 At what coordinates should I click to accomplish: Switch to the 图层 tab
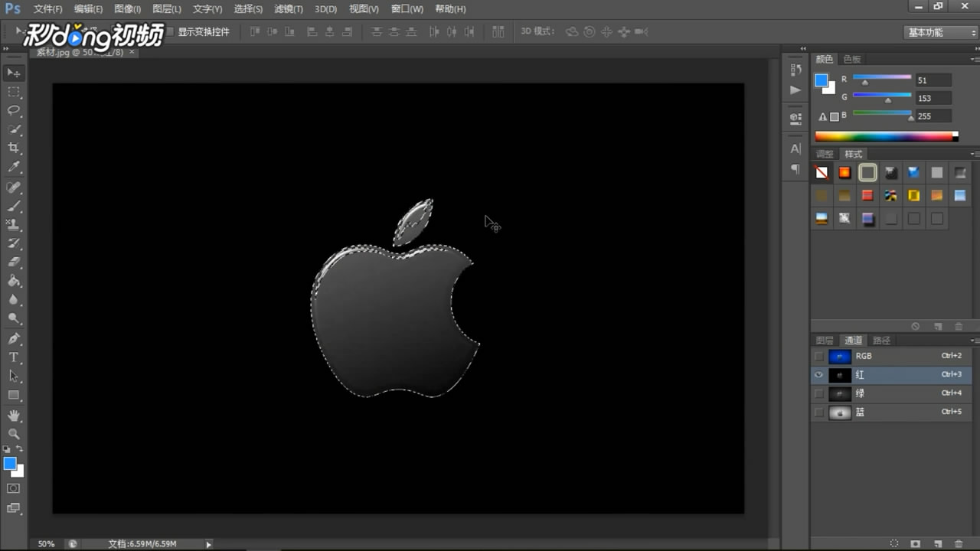[825, 341]
